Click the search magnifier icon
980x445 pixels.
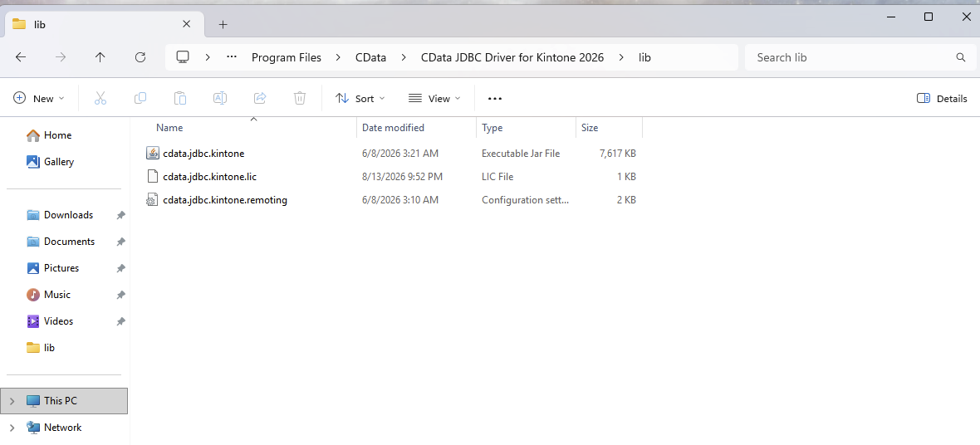(961, 57)
